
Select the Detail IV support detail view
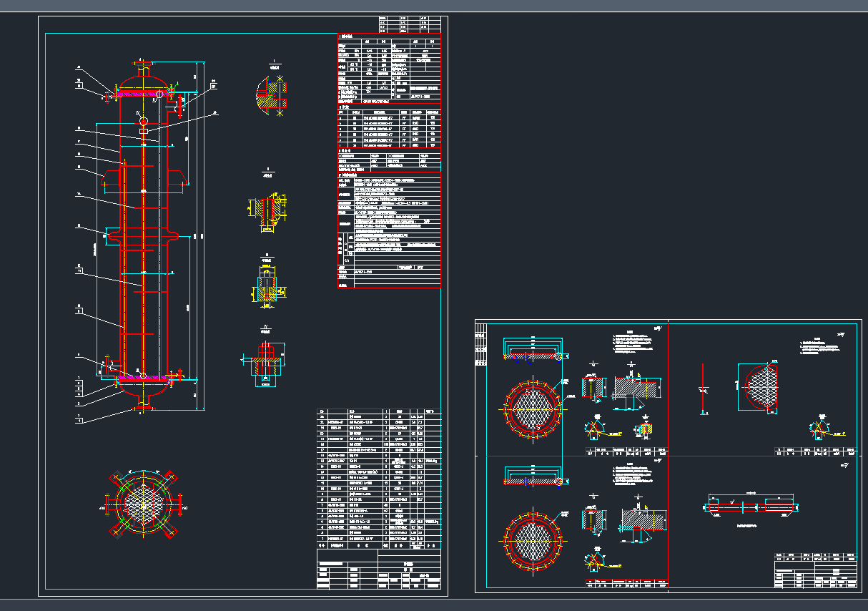tap(266, 363)
